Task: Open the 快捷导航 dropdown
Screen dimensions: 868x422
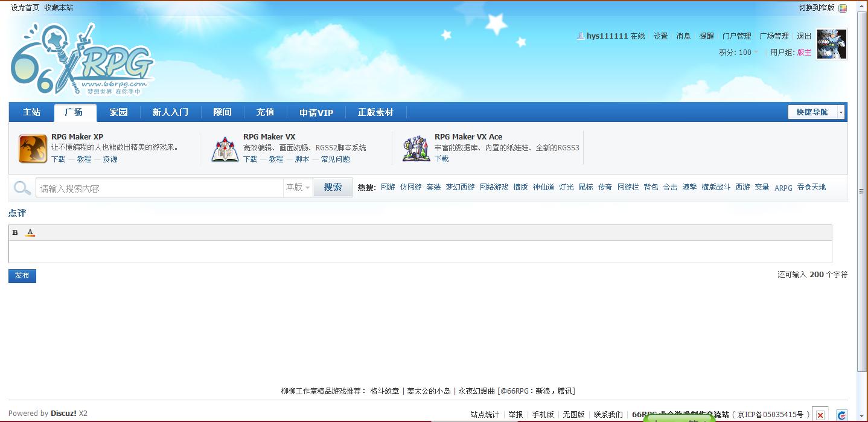Action: click(816, 112)
